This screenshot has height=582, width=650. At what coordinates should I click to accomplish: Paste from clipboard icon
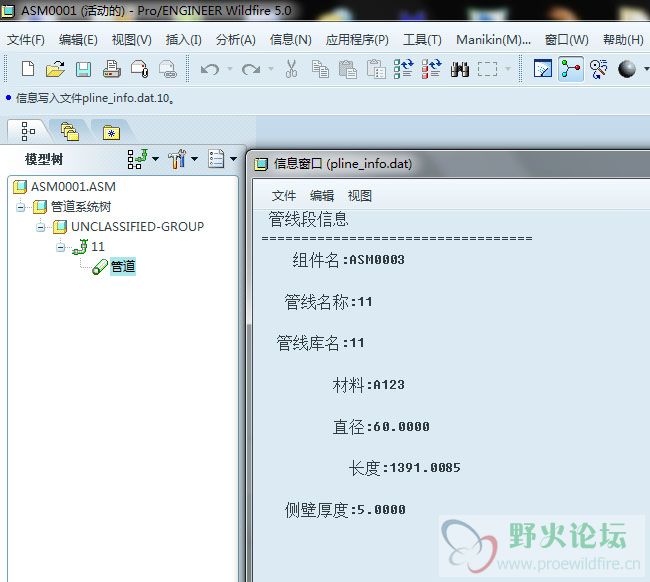click(348, 69)
